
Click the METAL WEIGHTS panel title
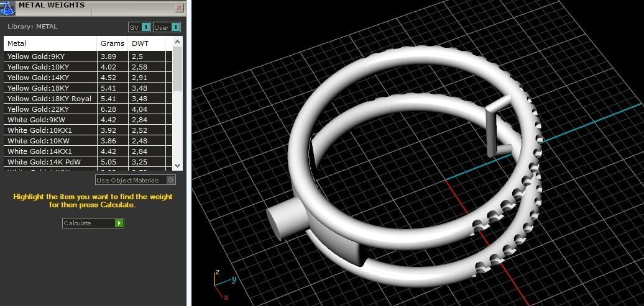[52, 6]
